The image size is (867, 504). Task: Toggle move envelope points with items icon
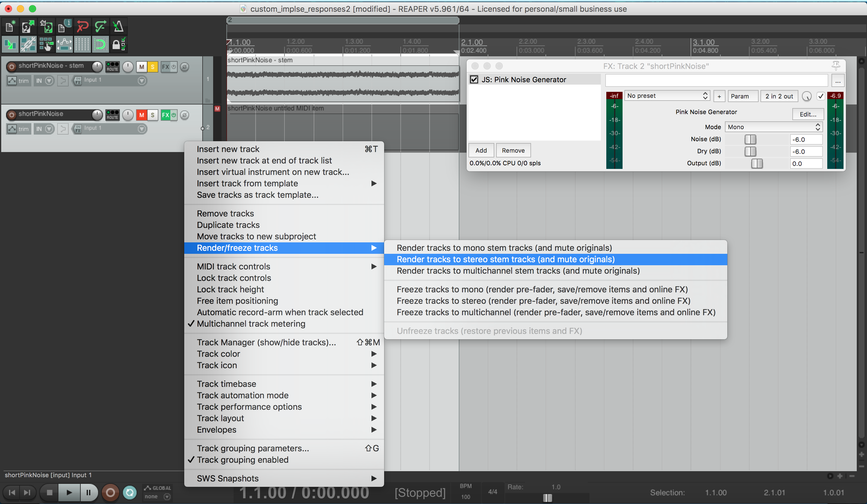point(64,44)
